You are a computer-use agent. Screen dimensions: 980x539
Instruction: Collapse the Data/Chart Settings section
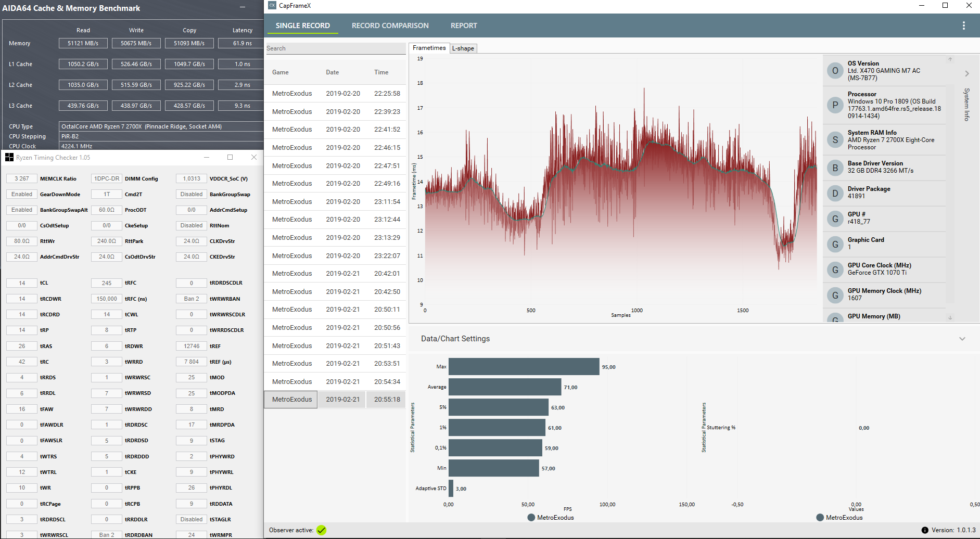962,339
